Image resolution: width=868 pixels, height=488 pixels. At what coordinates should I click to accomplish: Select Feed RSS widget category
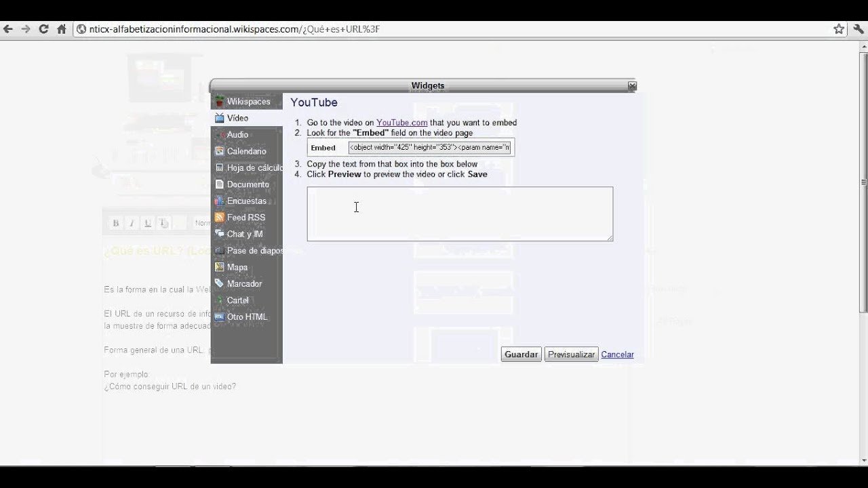pyautogui.click(x=247, y=218)
